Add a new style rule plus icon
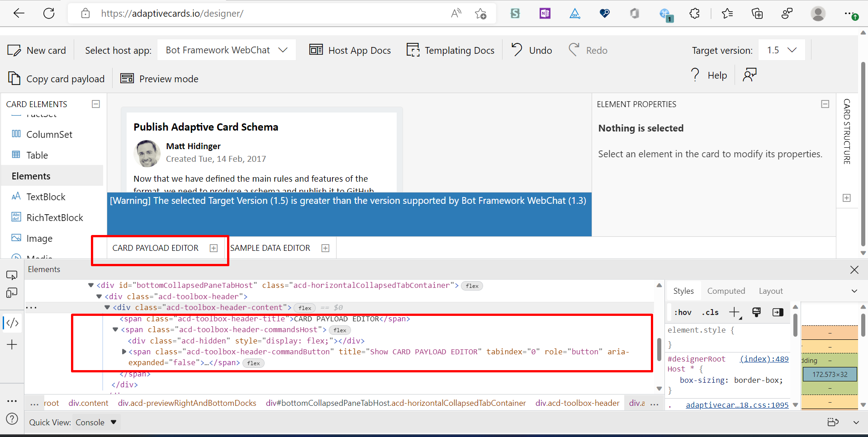 [x=735, y=312]
